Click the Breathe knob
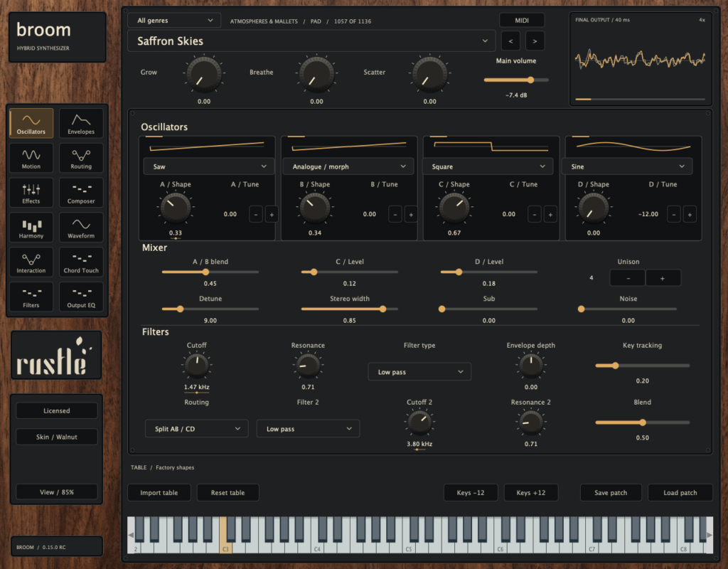The image size is (728, 569). point(316,74)
